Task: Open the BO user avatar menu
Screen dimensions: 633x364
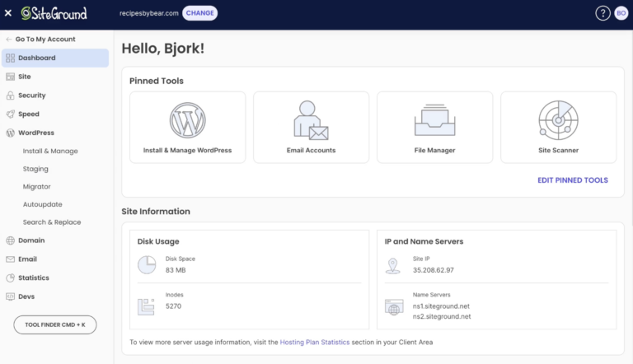Action: [621, 13]
